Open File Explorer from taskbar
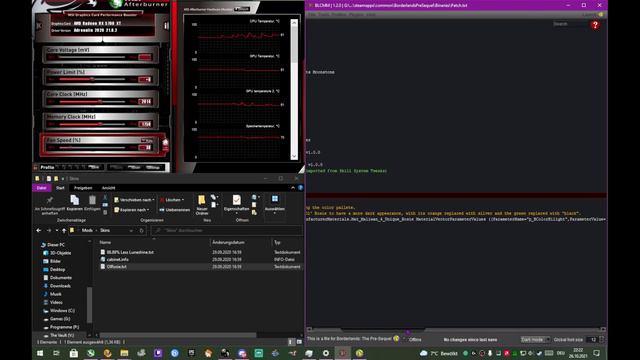 [x=124, y=353]
